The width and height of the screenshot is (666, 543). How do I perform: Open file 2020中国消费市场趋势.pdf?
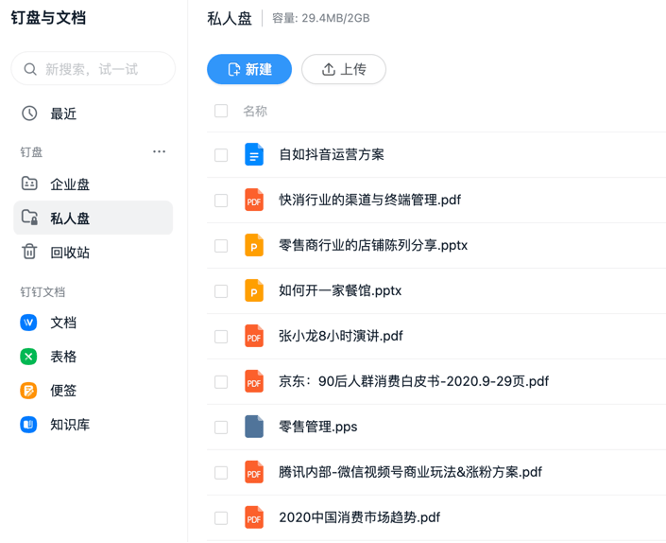click(x=359, y=518)
